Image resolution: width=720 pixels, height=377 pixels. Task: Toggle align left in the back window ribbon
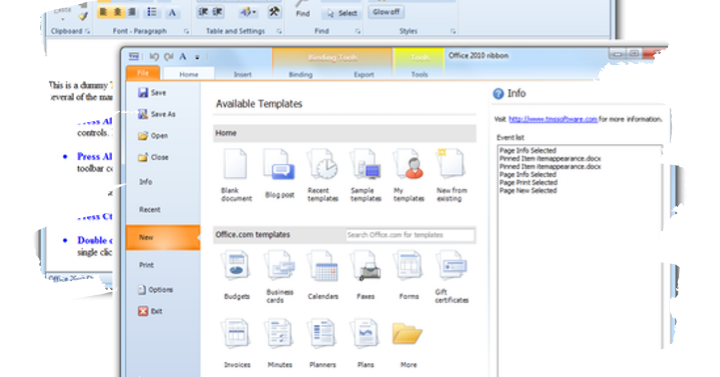pos(103,12)
